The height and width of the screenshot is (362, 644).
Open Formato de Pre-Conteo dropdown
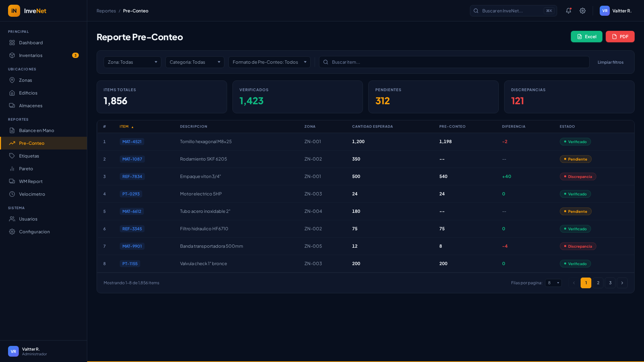point(269,62)
